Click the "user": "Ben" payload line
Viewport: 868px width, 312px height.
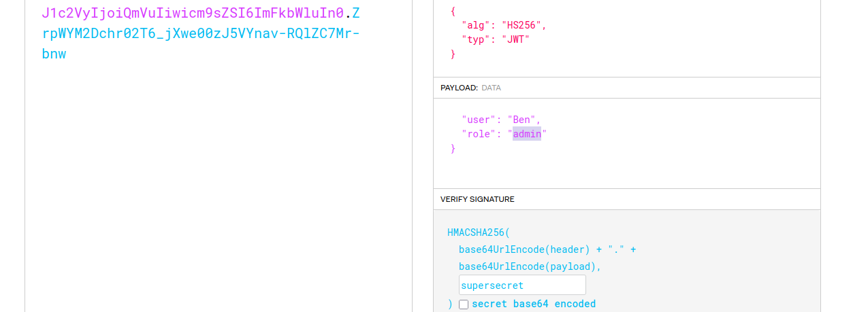[x=501, y=120]
